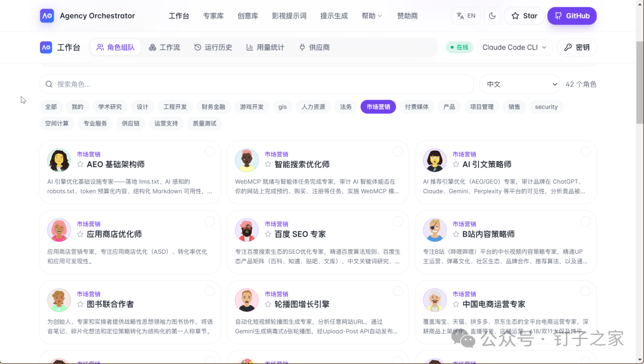
Task: Click avatar of B站内容策略师
Action: 435,230
